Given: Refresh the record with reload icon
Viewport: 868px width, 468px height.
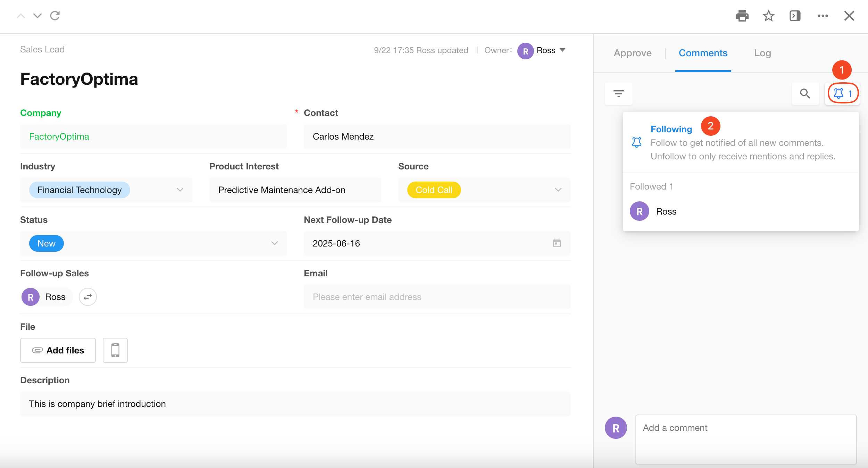Looking at the screenshot, I should coord(55,16).
